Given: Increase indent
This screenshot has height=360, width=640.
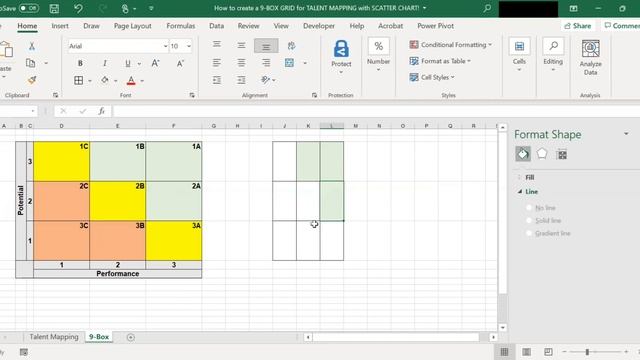Looking at the screenshot, I should [241, 80].
